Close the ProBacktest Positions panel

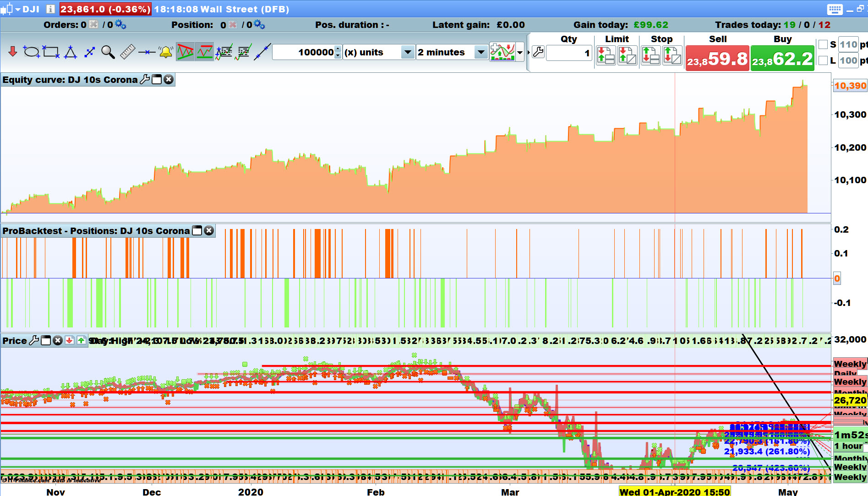pos(209,230)
